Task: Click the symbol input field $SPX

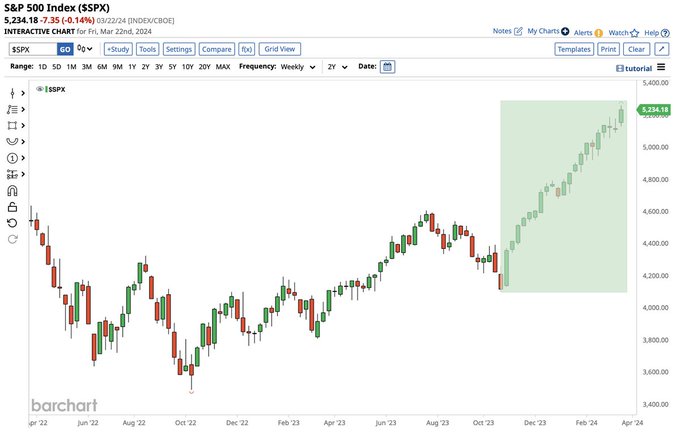Action: pos(30,48)
